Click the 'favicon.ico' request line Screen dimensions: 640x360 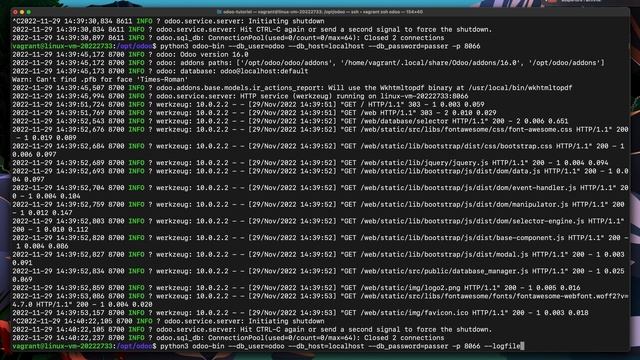point(300,313)
